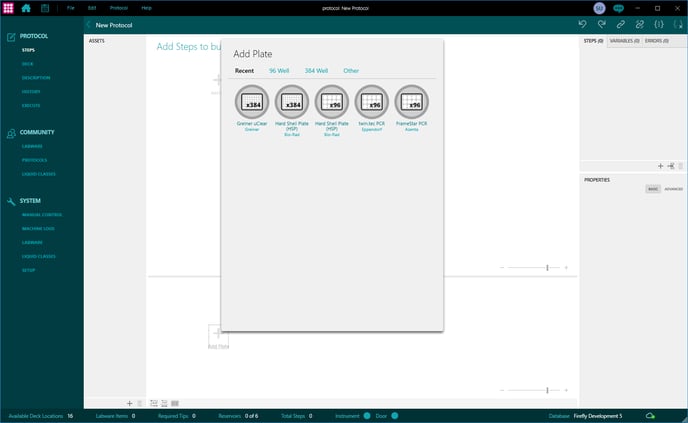This screenshot has height=423, width=688.
Task: Click the unlink broken-chain icon
Action: [x=640, y=25]
